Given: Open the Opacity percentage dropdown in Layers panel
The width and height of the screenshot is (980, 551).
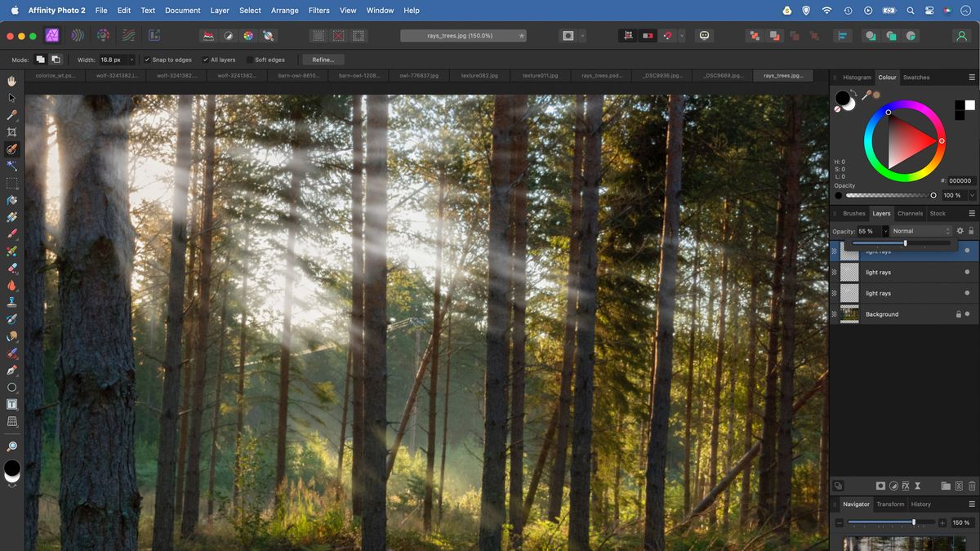Looking at the screenshot, I should pyautogui.click(x=885, y=231).
